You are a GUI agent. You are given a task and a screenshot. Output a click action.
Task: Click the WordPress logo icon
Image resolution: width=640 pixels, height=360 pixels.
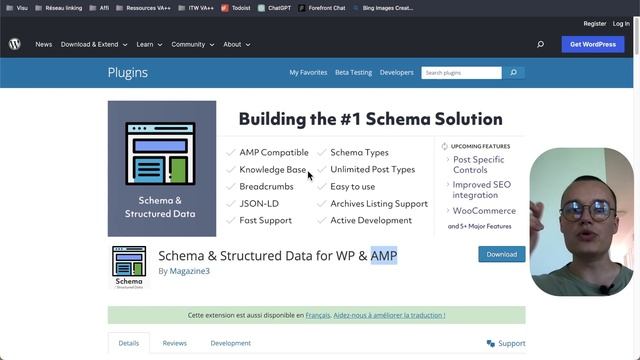pyautogui.click(x=15, y=44)
